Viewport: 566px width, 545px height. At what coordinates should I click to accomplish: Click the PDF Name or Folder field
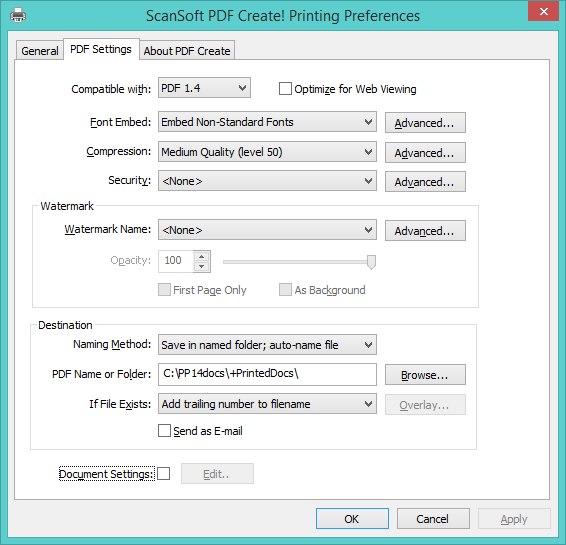(x=267, y=374)
